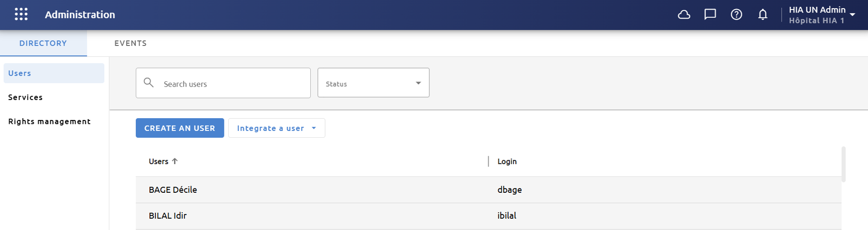868x230 pixels.
Task: Switch to the Events tab
Action: coord(131,43)
